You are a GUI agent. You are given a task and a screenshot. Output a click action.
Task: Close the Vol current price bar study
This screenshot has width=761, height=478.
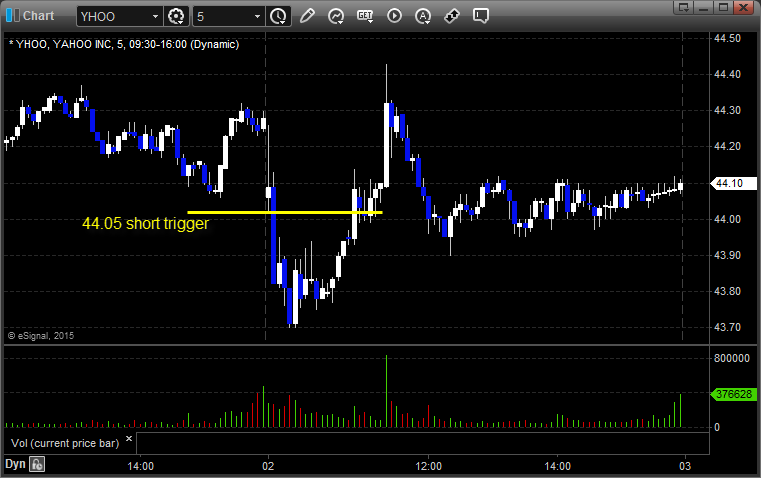click(x=129, y=439)
